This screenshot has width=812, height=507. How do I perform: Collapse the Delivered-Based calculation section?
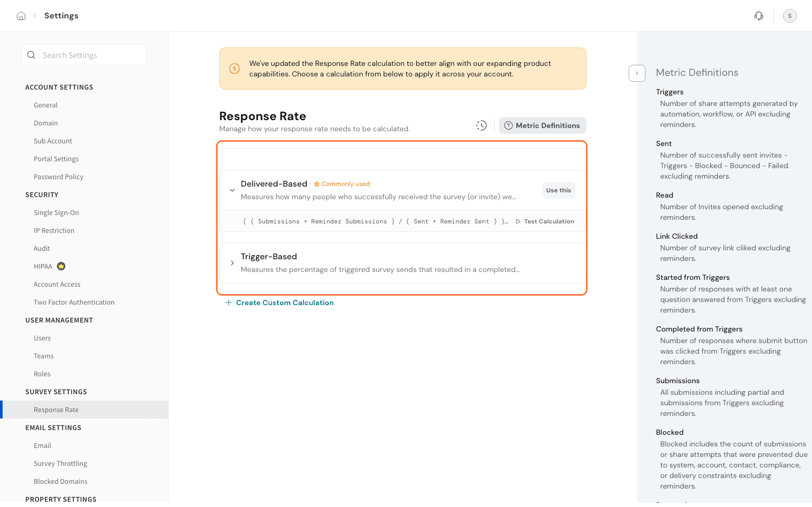pyautogui.click(x=232, y=190)
